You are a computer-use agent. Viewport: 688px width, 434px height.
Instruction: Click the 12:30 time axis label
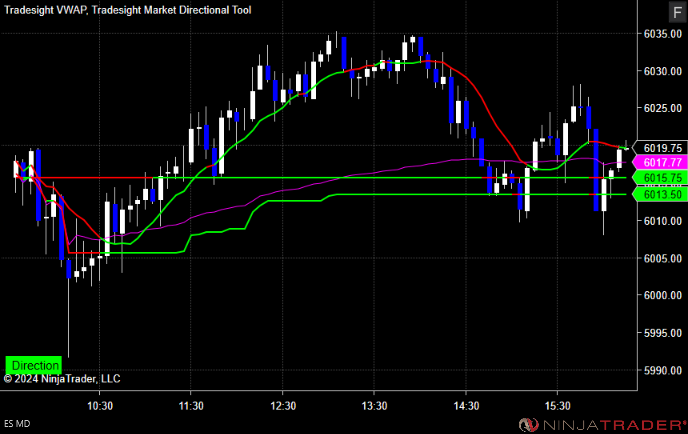[x=283, y=406]
